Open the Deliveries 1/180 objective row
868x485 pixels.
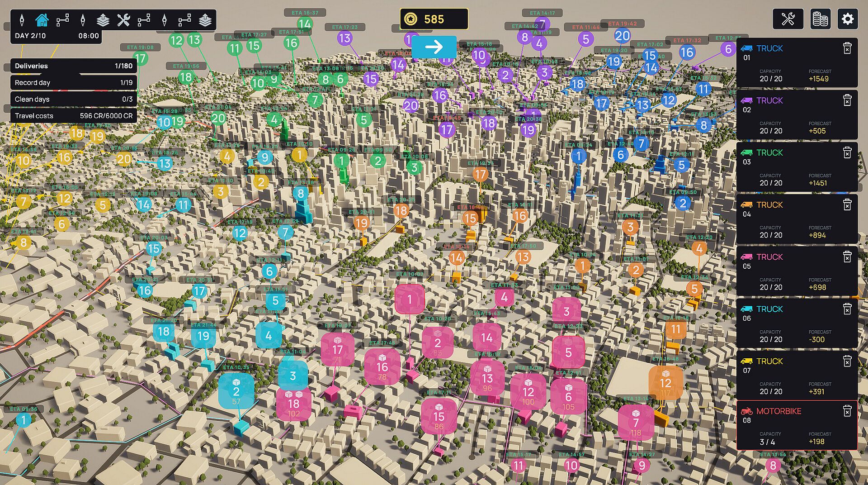click(74, 66)
